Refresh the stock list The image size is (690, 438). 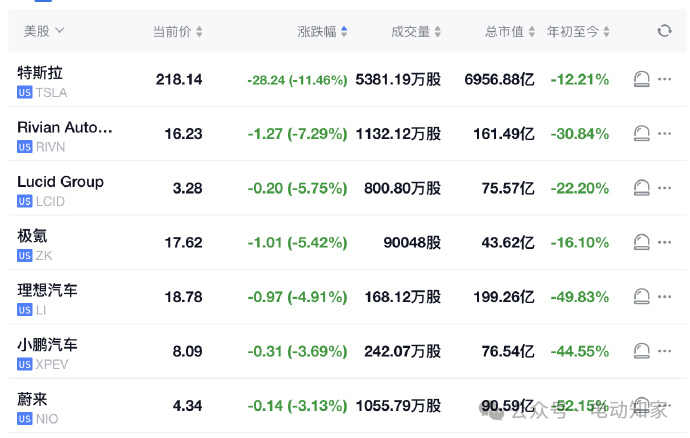[664, 31]
